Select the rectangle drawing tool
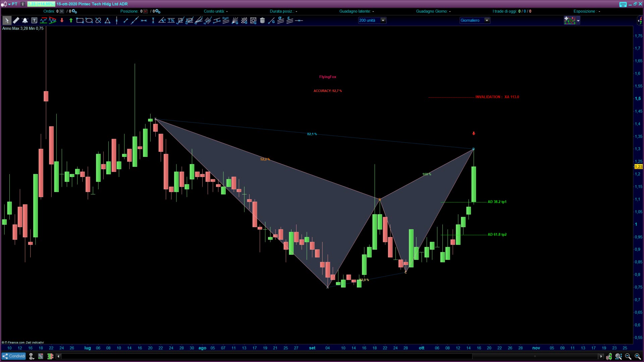 coord(80,20)
